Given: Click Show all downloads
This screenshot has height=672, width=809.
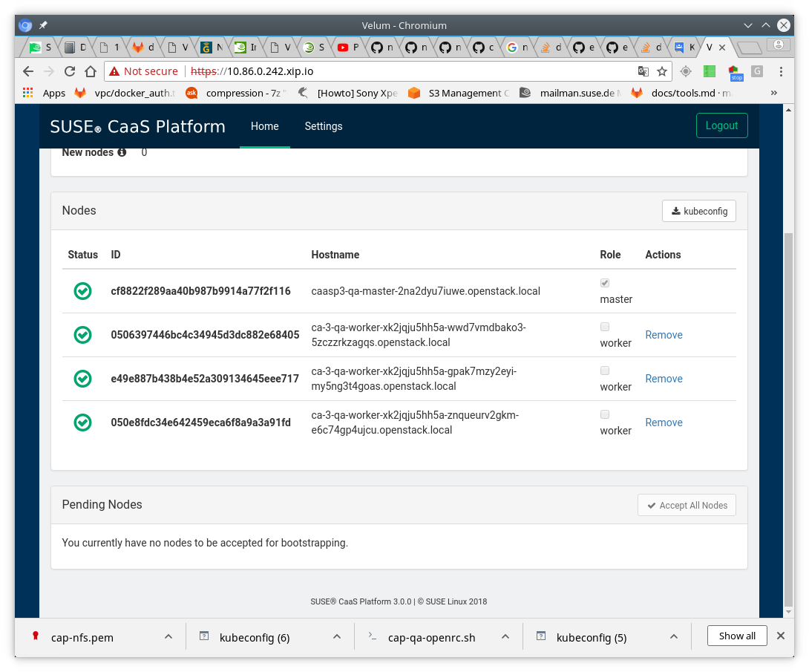Looking at the screenshot, I should coord(737,636).
